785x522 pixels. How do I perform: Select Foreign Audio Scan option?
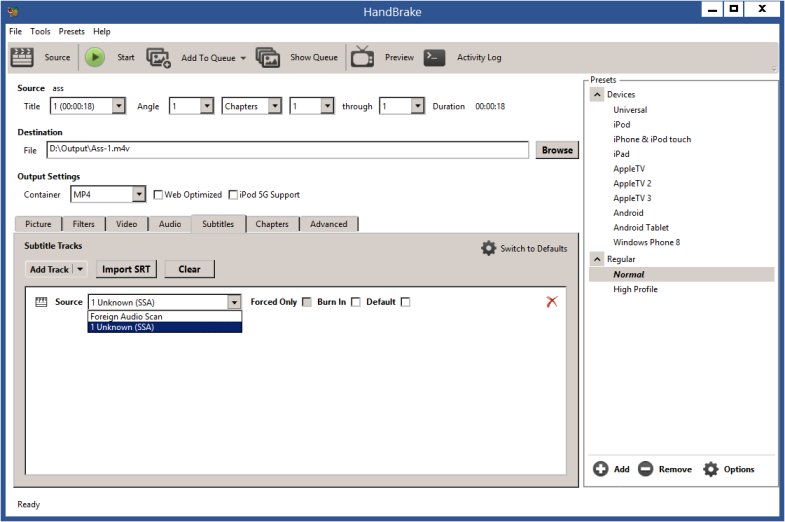point(165,316)
